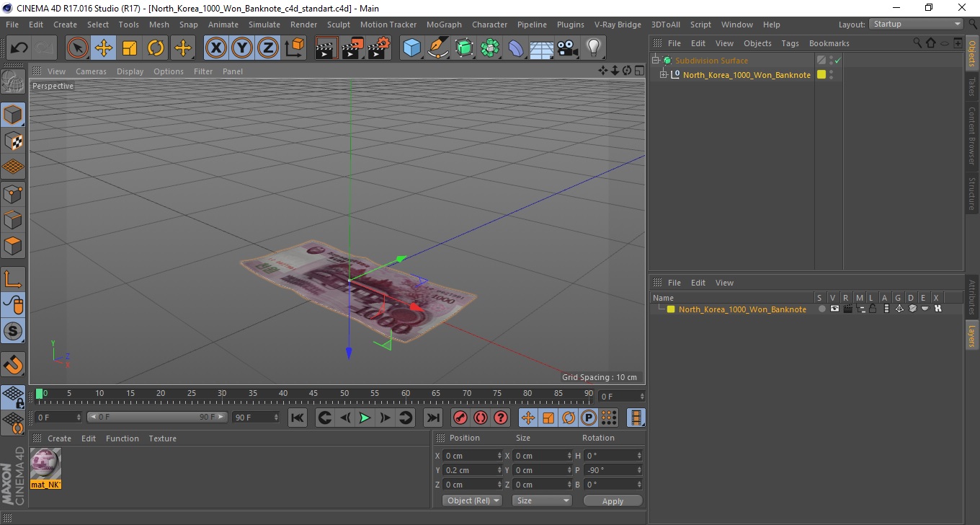Switch to the Content Browser tab

tap(972, 136)
